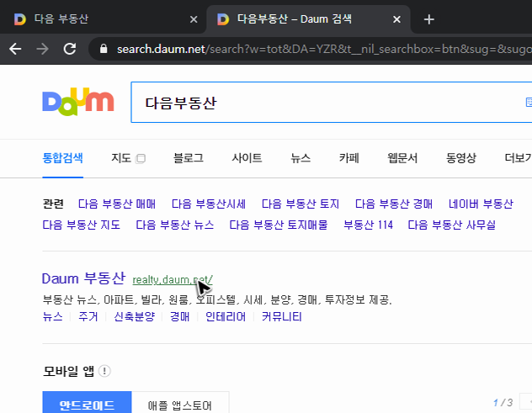
Task: Go back using browser back arrow
Action: pyautogui.click(x=15, y=49)
